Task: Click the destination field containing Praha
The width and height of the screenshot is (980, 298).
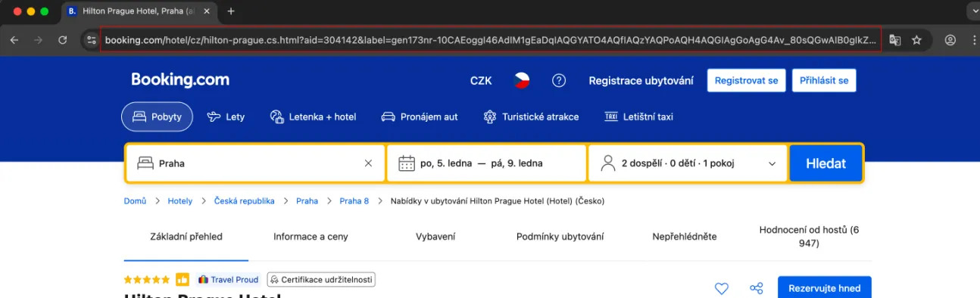Action: [255, 163]
